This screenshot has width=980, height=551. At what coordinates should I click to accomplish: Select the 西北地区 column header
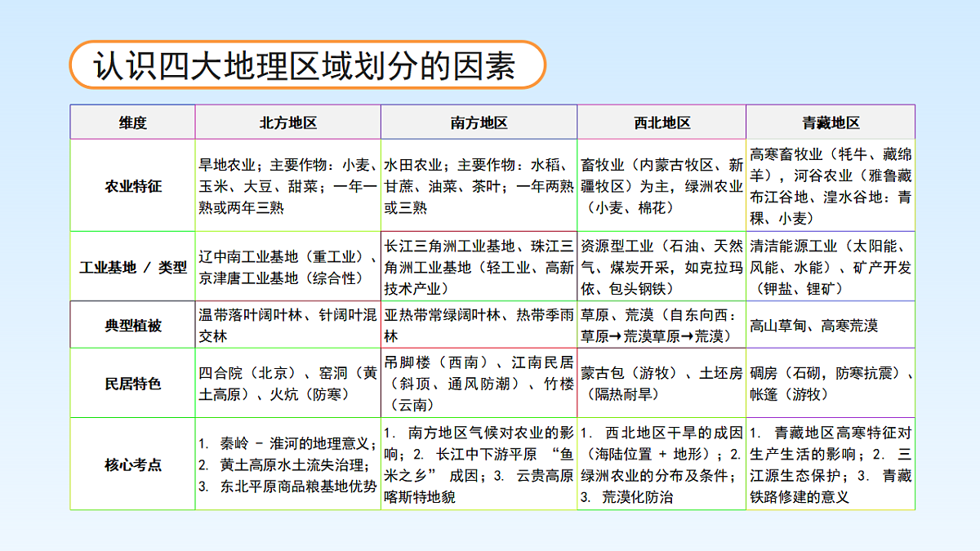661,122
